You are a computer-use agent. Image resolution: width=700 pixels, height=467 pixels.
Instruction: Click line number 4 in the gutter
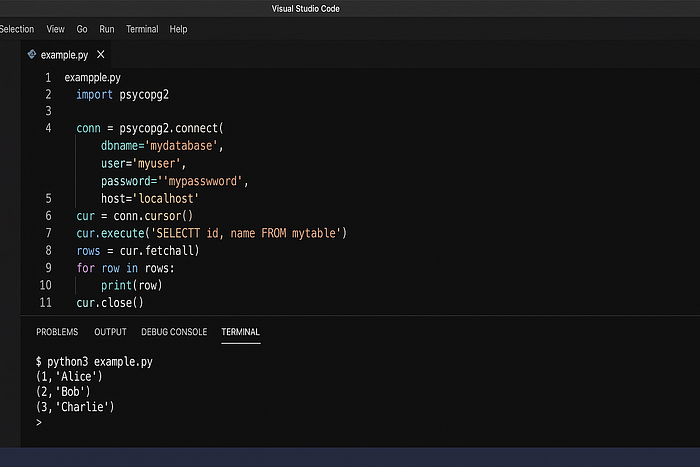(x=48, y=128)
